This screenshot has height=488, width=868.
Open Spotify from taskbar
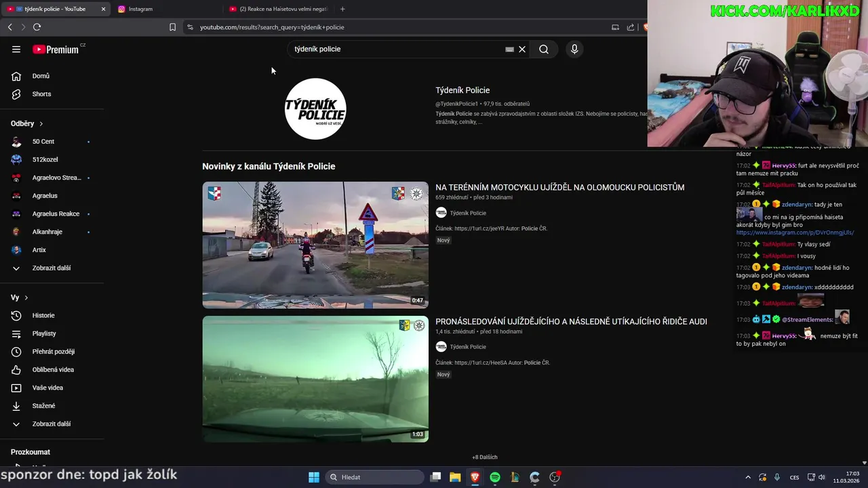pos(495,477)
